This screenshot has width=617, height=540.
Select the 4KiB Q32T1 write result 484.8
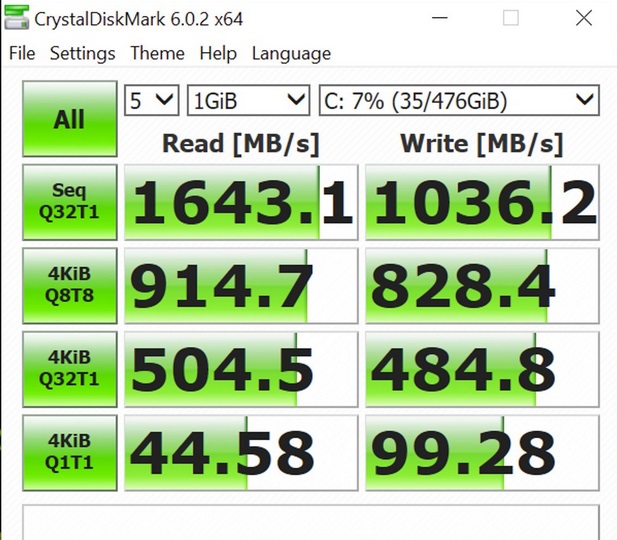pos(482,369)
